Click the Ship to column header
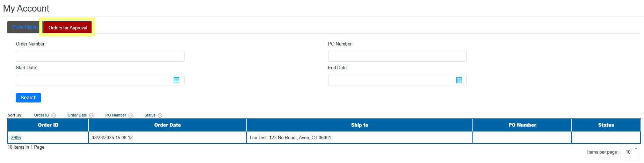 360,125
